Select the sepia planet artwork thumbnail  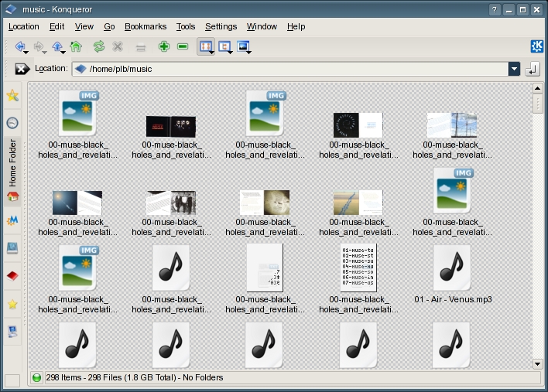[265, 203]
